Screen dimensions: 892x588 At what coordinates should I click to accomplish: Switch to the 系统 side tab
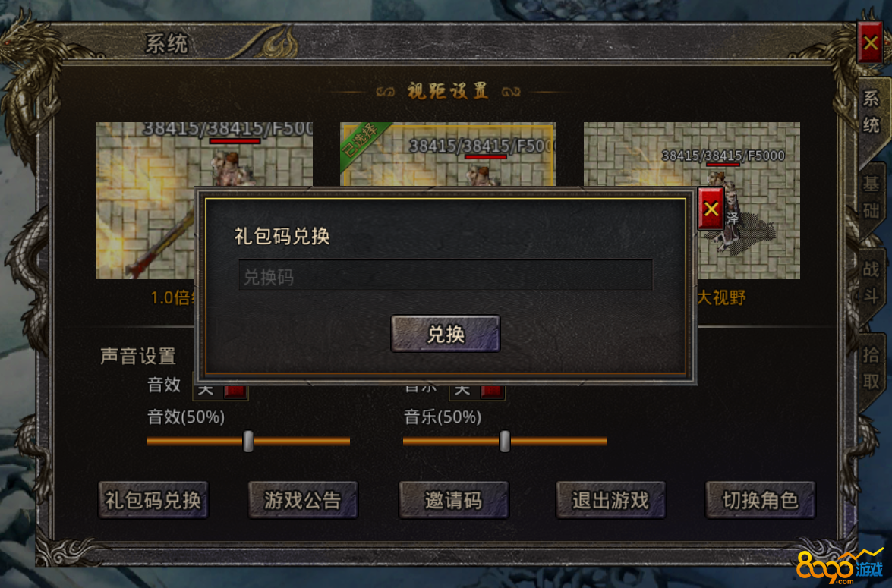(871, 112)
